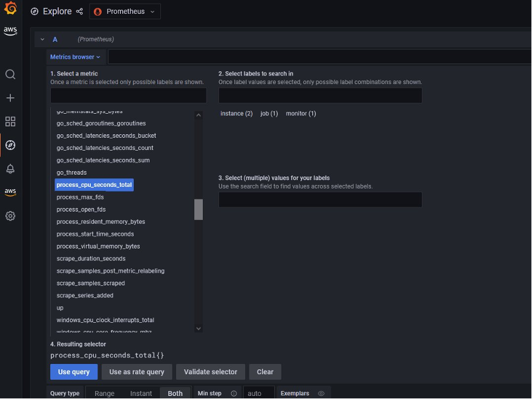Viewport: 532px width, 399px height.
Task: Click the AWS icon at sidebar top
Action: pos(10,31)
